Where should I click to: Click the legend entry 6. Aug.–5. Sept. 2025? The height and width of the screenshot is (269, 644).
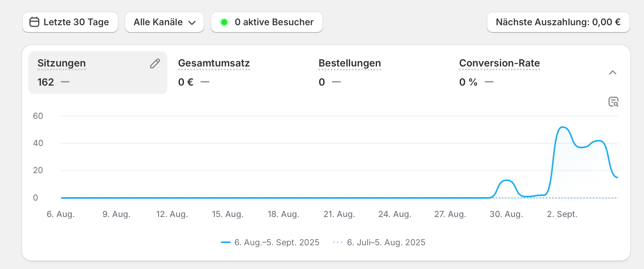pos(270,242)
